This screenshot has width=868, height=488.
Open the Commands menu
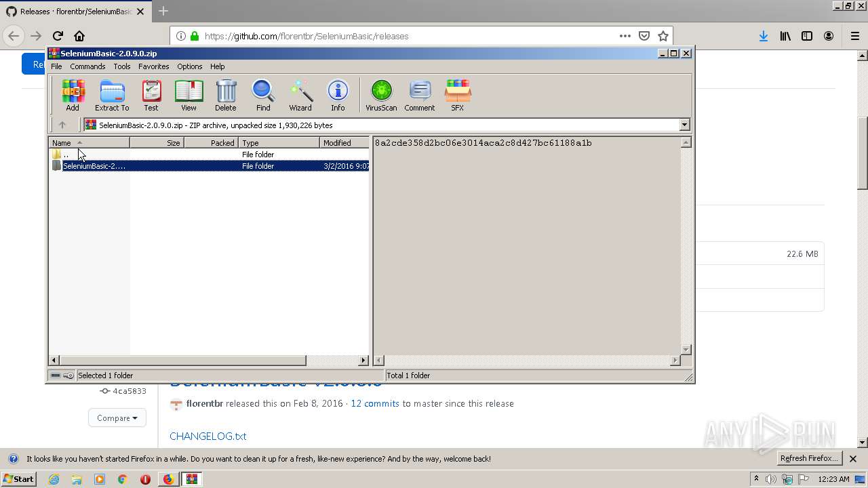87,66
